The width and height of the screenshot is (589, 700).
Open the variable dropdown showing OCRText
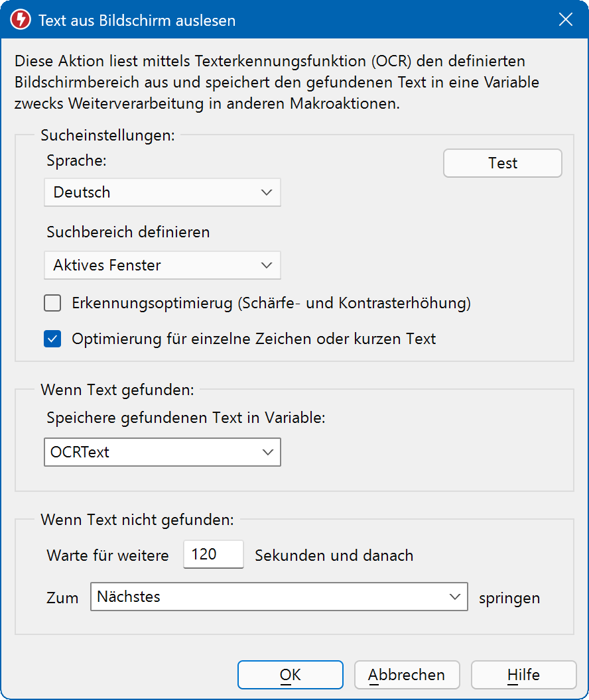162,451
